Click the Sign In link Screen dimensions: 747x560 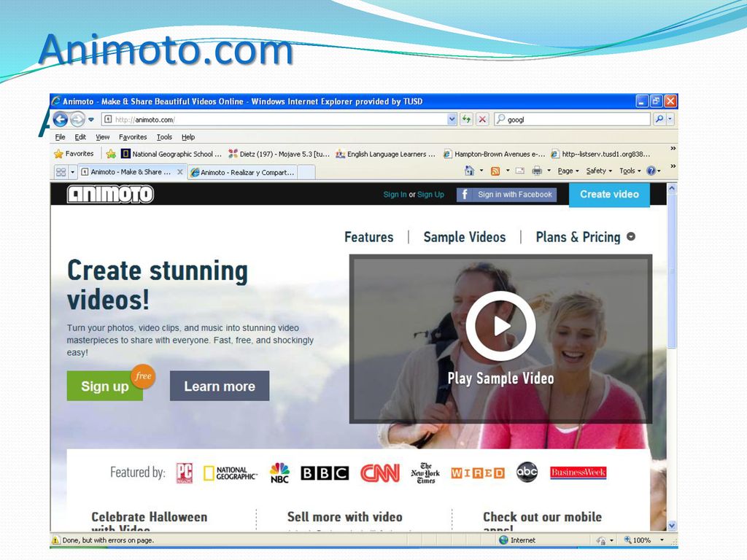395,195
